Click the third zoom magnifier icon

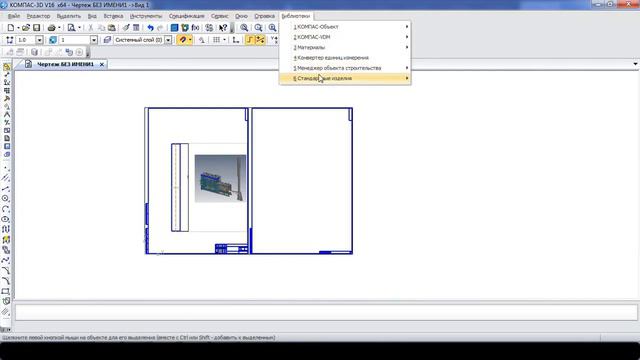click(272, 28)
